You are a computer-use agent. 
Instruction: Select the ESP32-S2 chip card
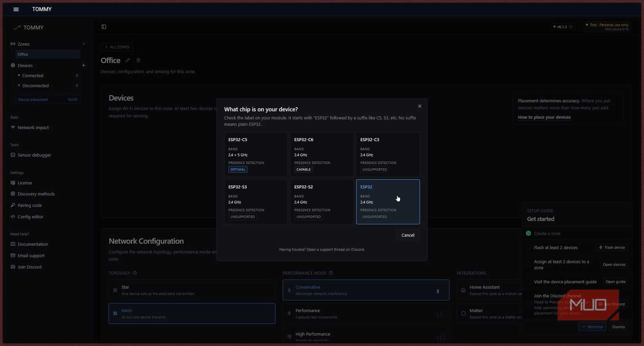click(x=322, y=202)
